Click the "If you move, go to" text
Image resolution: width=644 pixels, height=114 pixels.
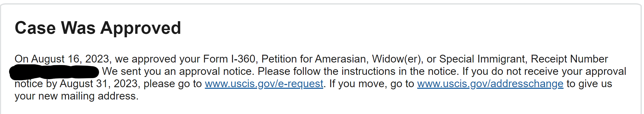372,84
